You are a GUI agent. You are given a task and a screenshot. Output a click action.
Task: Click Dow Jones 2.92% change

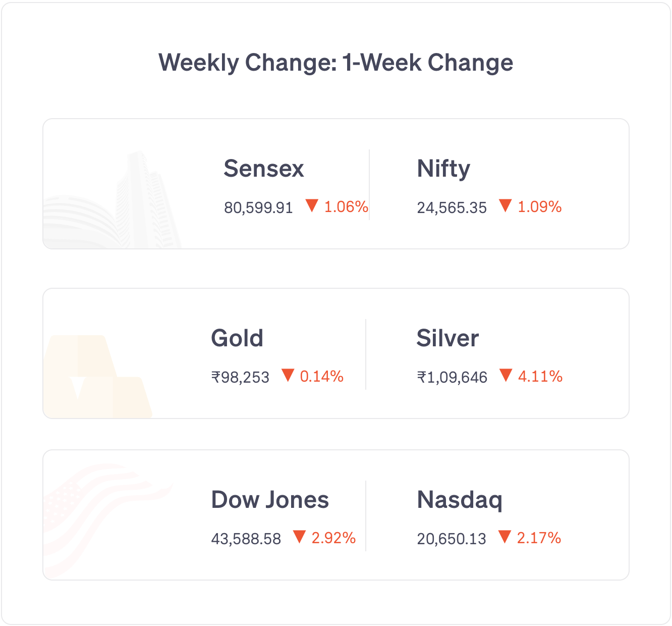[333, 538]
